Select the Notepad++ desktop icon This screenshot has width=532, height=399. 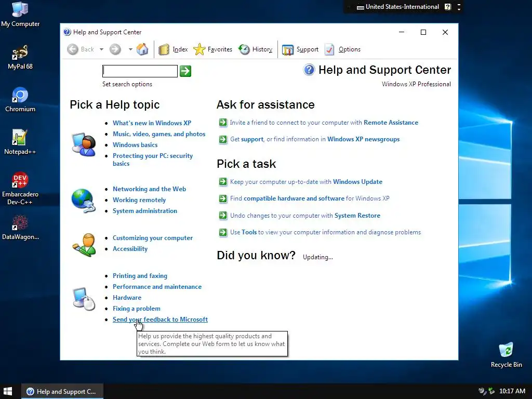[x=20, y=142]
